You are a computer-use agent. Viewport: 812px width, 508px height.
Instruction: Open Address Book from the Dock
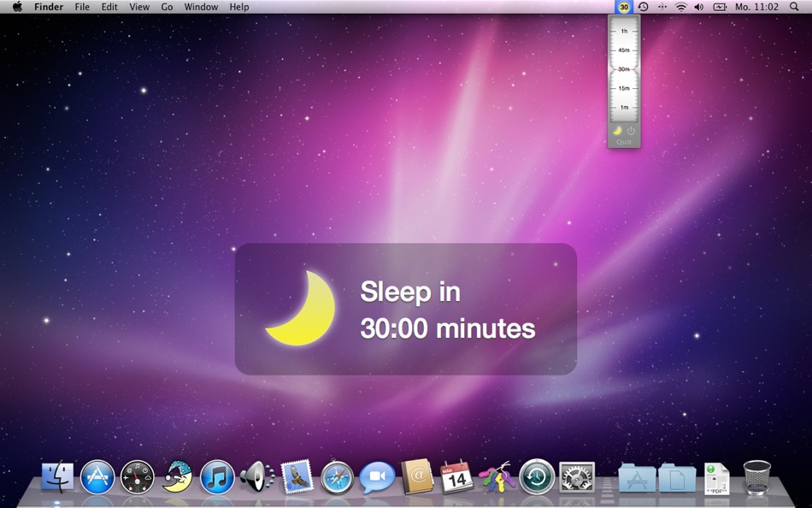417,476
